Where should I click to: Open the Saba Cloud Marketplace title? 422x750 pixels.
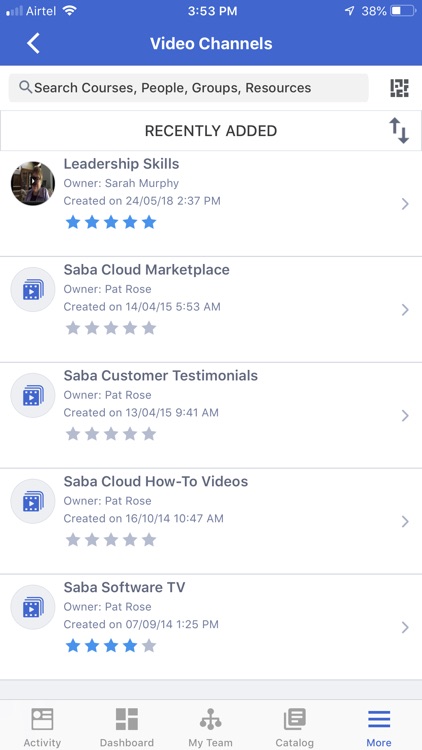click(146, 269)
